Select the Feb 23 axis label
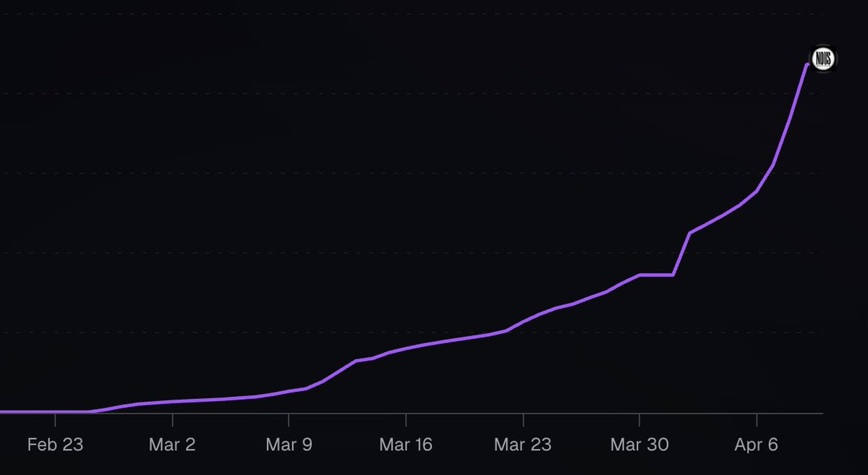Image resolution: width=868 pixels, height=475 pixels. [x=55, y=445]
